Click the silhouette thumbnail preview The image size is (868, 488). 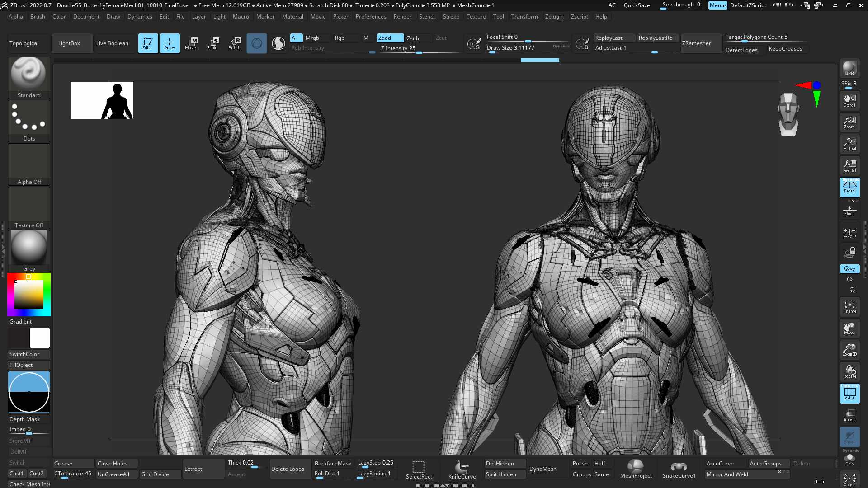tap(102, 100)
